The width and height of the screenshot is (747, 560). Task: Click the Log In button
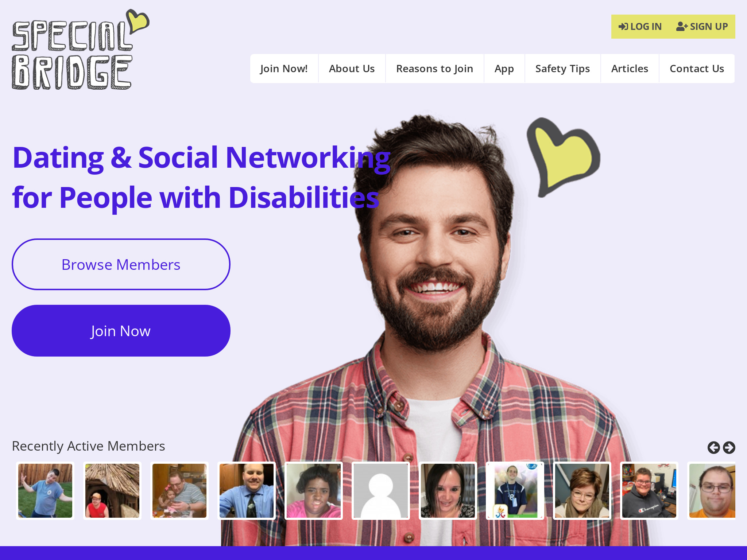[640, 27]
